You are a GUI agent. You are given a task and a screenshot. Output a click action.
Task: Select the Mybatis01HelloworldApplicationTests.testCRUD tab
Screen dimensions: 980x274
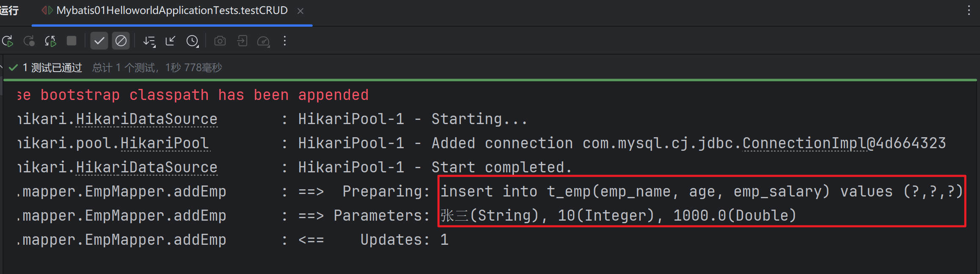172,11
